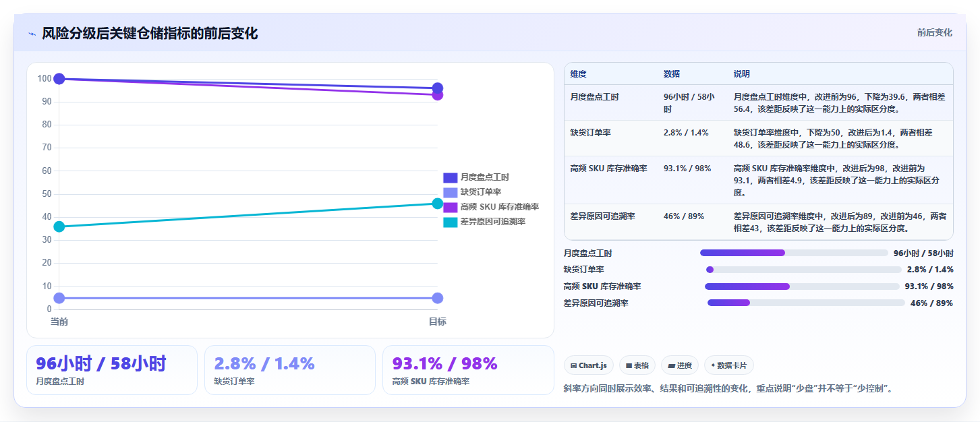Image resolution: width=980 pixels, height=422 pixels.
Task: Click the title 风险分级后关键仓储指标的前后变化
Action: [150, 33]
